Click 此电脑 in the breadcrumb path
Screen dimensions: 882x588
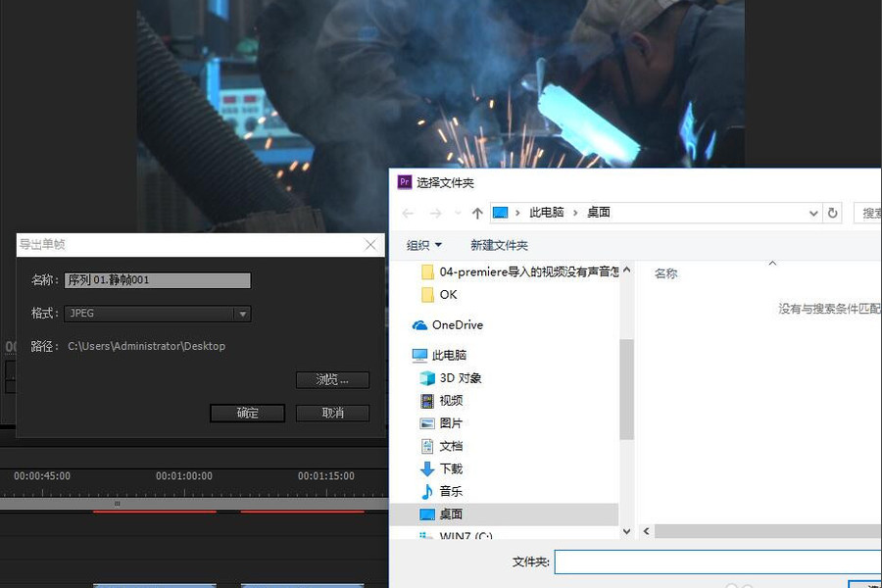click(x=546, y=212)
